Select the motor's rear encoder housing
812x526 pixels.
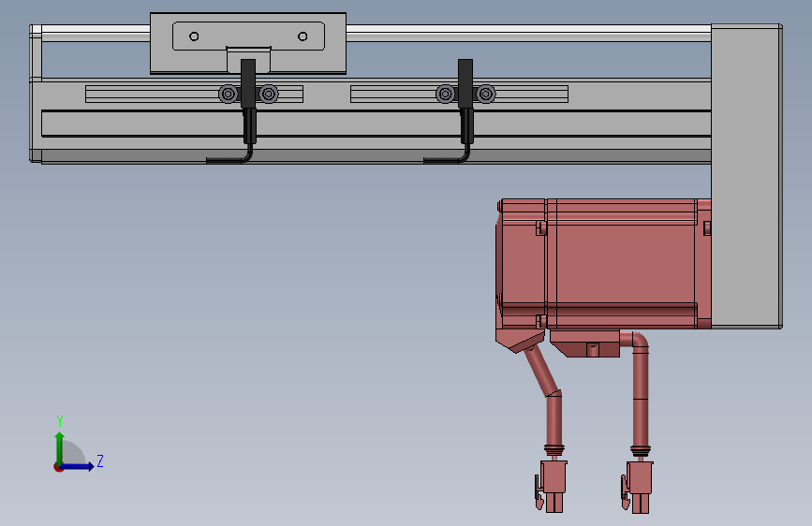[522, 264]
